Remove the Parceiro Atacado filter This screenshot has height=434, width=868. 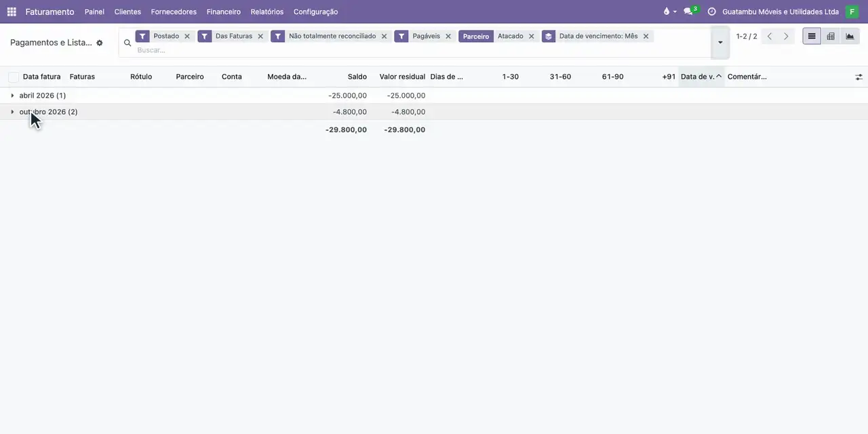coord(531,37)
